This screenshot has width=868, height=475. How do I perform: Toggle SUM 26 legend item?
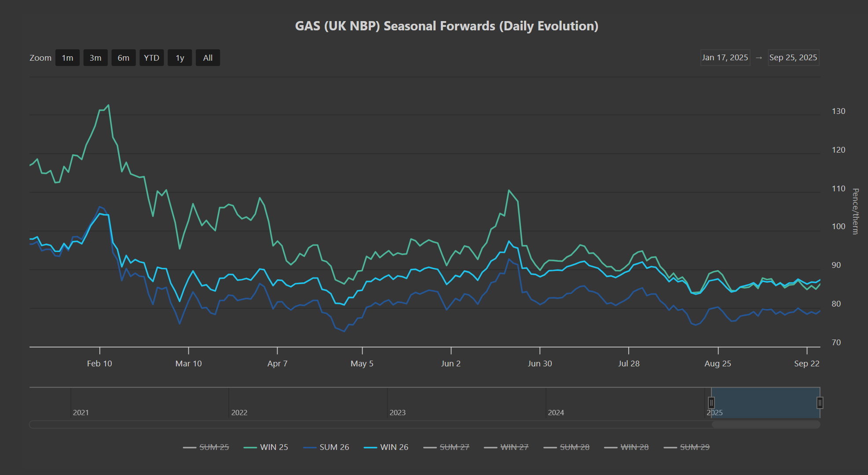pyautogui.click(x=334, y=447)
